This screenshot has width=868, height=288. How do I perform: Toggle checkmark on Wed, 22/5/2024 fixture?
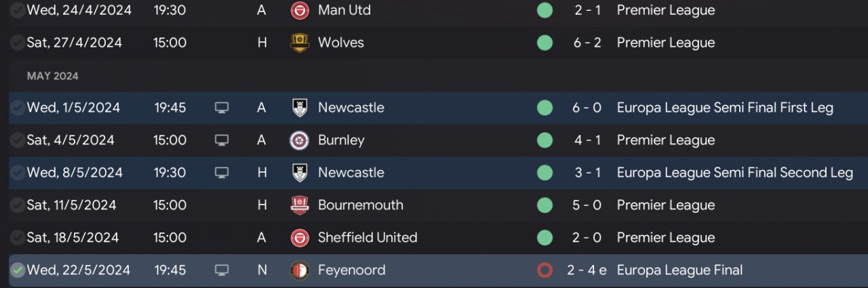pos(18,270)
